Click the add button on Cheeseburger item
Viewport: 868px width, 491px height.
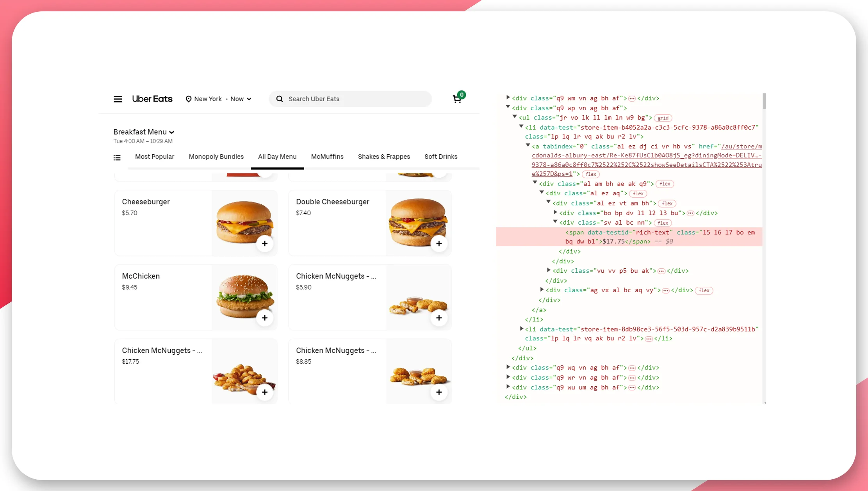265,243
